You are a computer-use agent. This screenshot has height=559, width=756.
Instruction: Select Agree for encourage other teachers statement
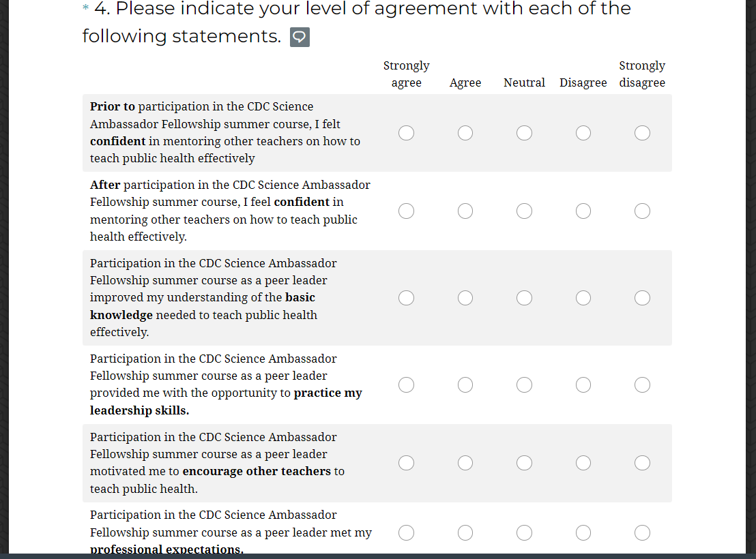point(465,463)
